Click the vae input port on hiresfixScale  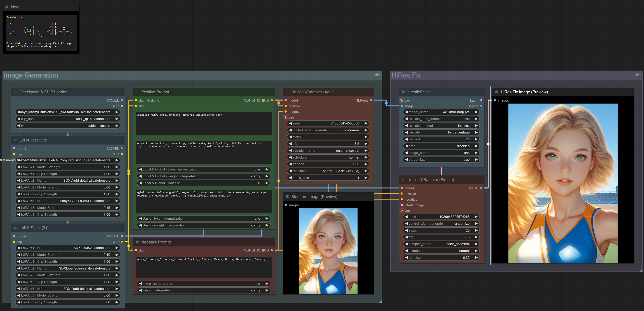point(402,100)
